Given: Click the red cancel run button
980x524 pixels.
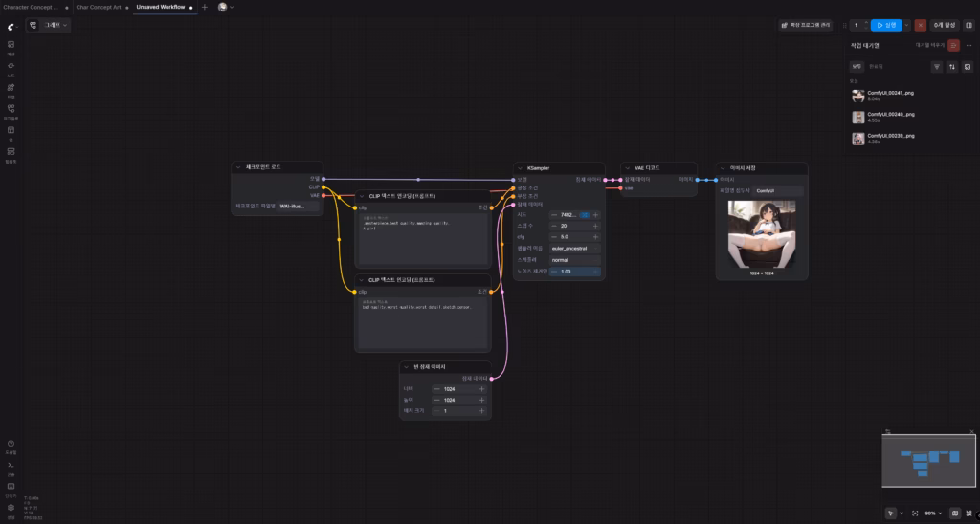Looking at the screenshot, I should [921, 25].
